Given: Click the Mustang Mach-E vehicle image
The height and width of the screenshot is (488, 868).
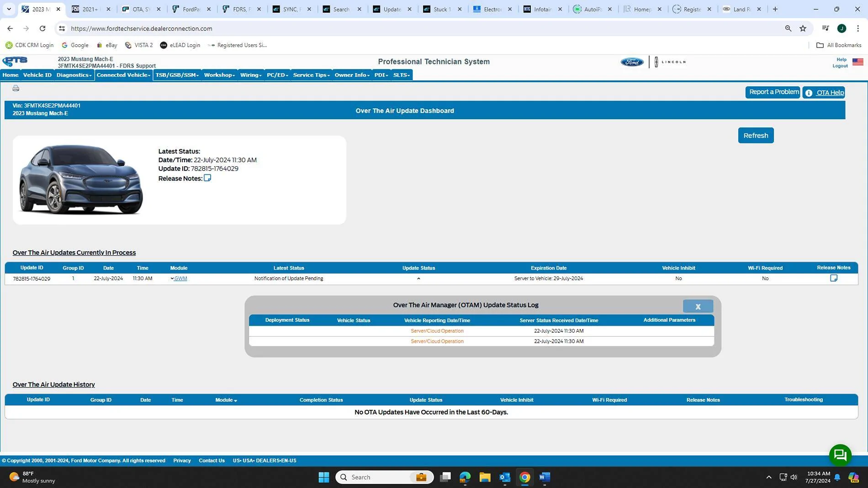Looking at the screenshot, I should 81,179.
